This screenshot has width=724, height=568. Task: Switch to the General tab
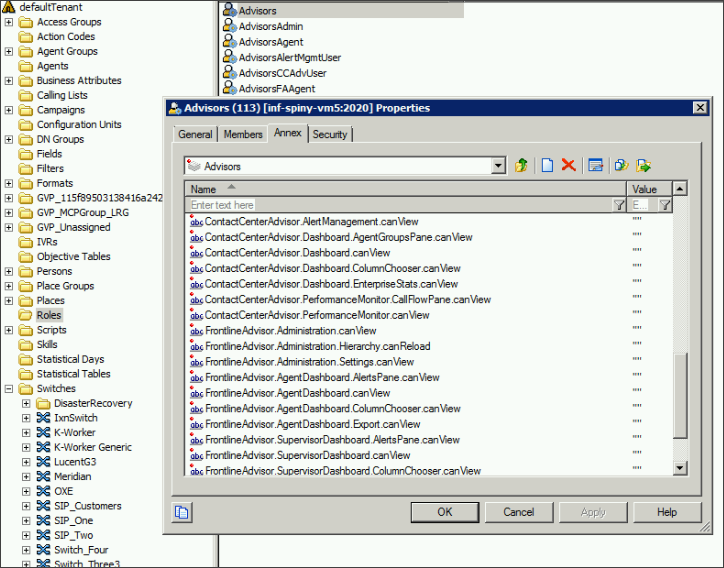pos(195,134)
